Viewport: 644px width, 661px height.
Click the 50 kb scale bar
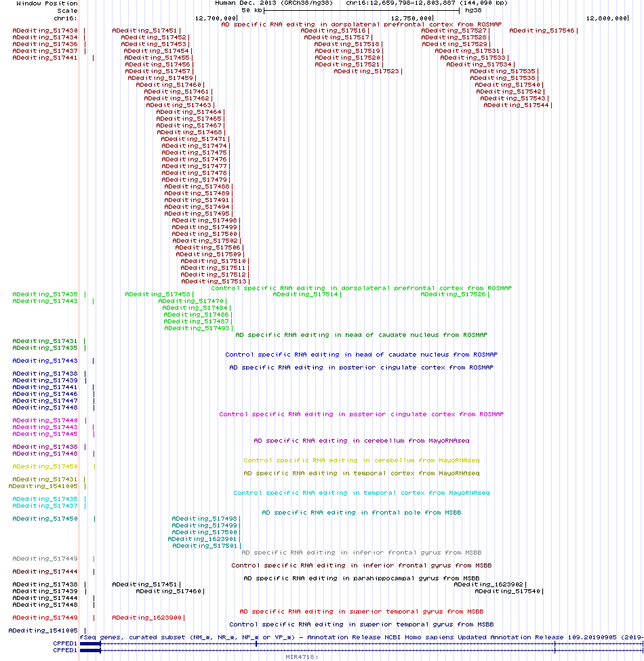[361, 11]
